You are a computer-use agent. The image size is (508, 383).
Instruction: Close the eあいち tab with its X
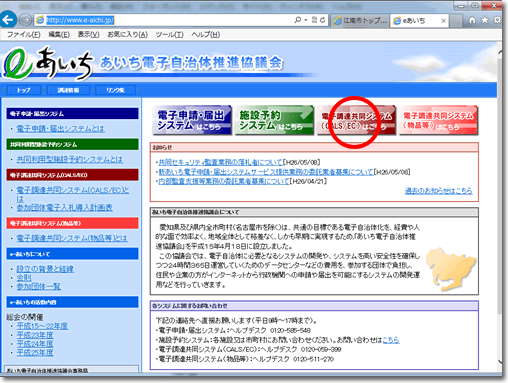click(443, 21)
